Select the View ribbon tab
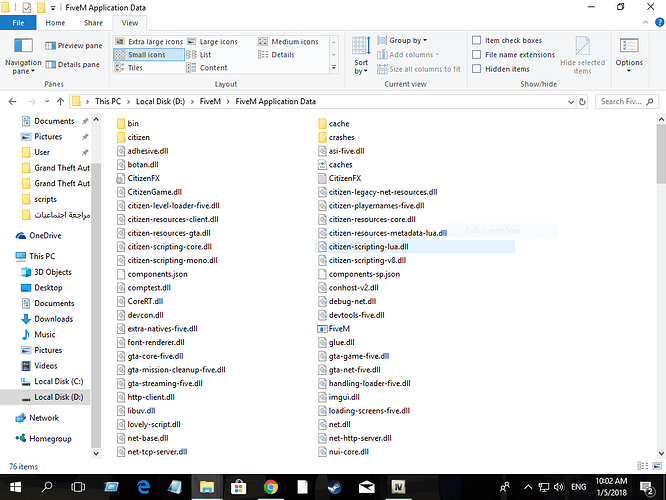The image size is (666, 500). tap(130, 23)
